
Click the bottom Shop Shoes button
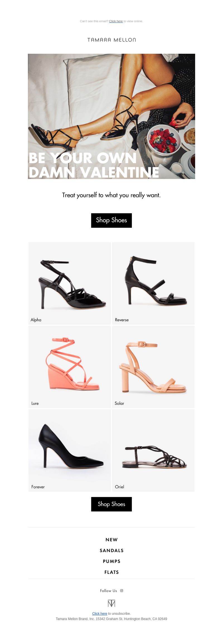click(x=111, y=504)
